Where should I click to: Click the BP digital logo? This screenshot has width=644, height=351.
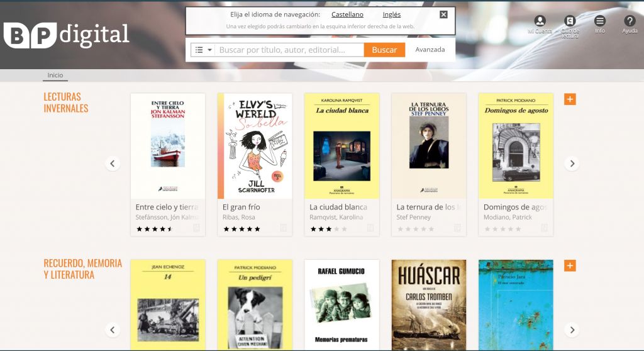(66, 35)
